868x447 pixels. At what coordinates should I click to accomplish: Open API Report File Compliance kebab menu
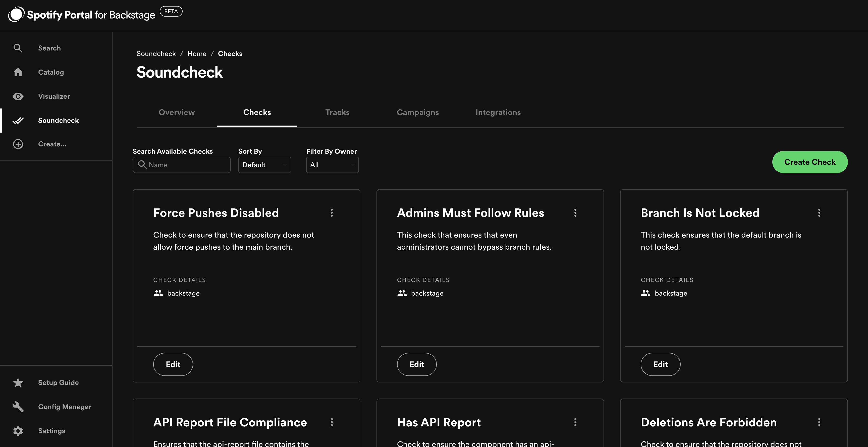coord(332,422)
